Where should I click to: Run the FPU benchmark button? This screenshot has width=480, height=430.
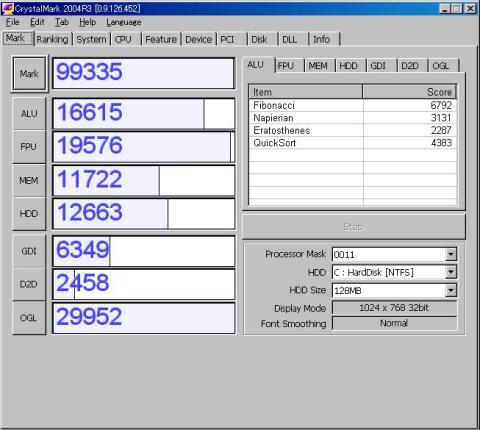[29, 147]
